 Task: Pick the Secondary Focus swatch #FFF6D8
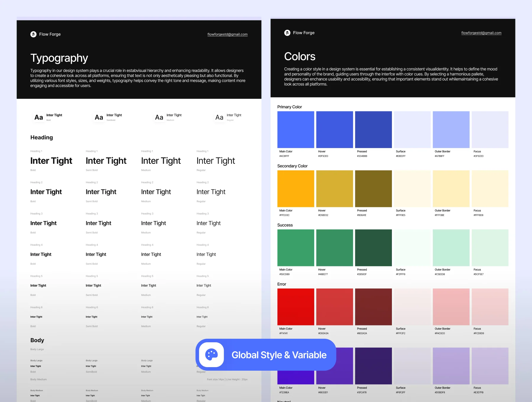point(490,189)
